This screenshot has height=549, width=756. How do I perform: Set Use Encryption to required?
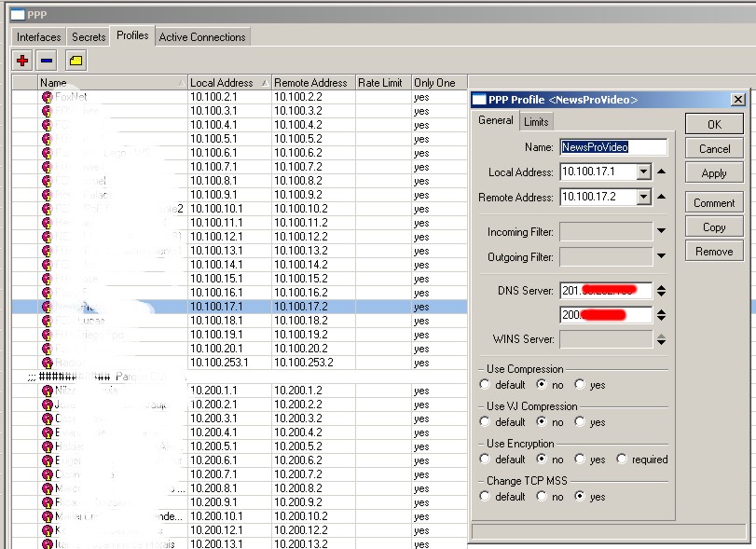point(621,460)
